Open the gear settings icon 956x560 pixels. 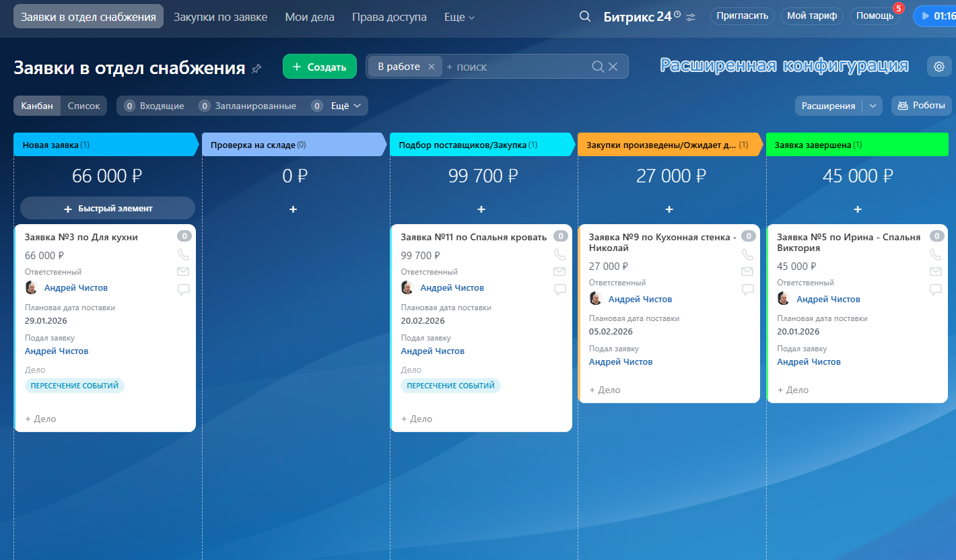(939, 67)
